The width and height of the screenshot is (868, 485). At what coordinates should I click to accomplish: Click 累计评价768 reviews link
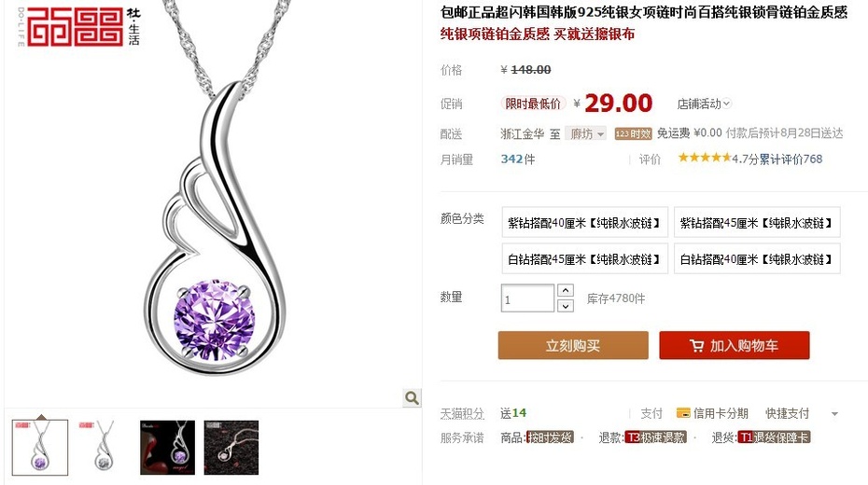coord(791,159)
